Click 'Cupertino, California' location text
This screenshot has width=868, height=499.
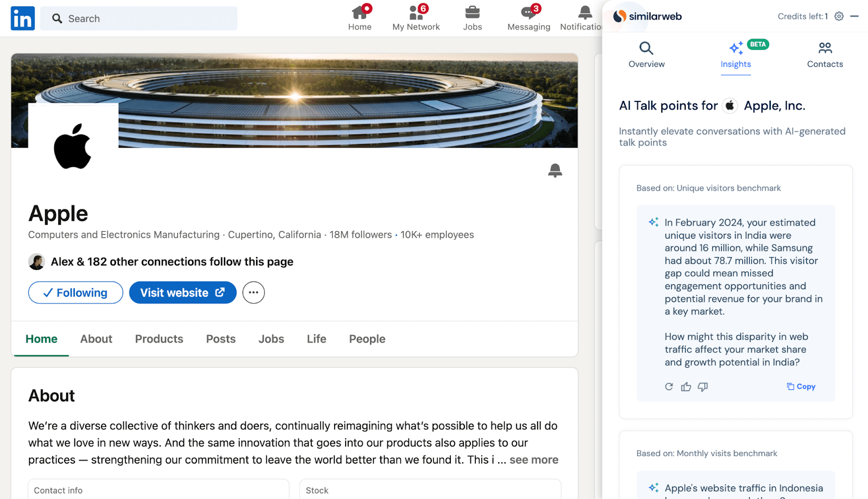275,235
